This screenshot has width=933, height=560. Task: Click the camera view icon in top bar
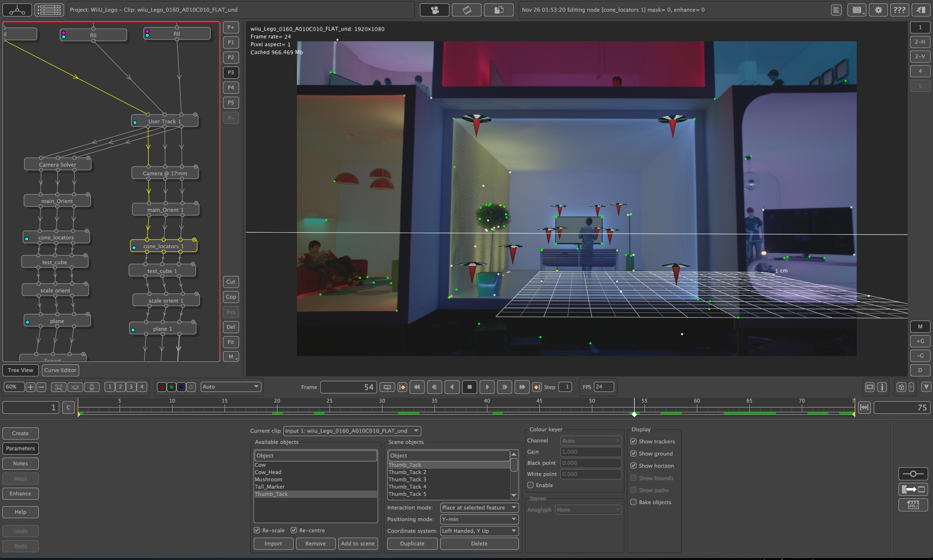coord(434,10)
